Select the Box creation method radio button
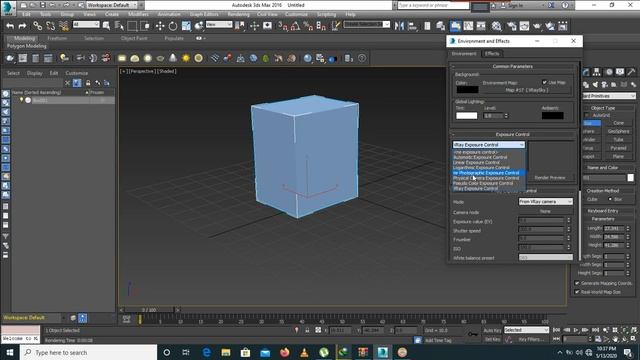 click(x=610, y=199)
